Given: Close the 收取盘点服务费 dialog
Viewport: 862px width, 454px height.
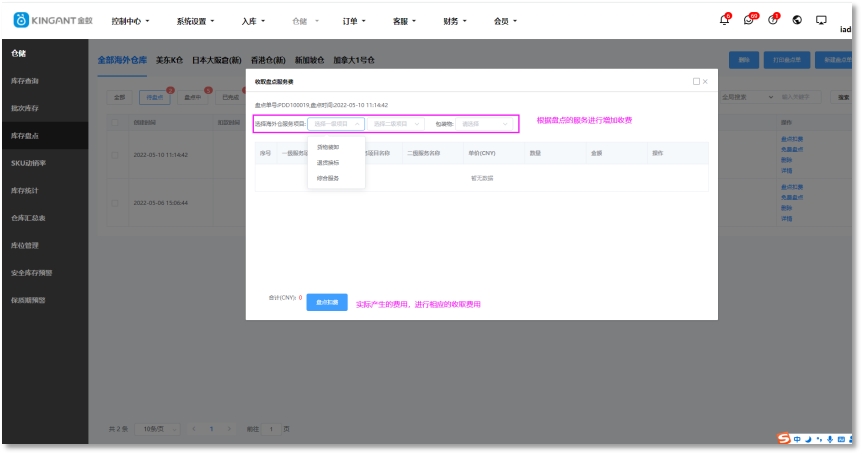Looking at the screenshot, I should 705,81.
